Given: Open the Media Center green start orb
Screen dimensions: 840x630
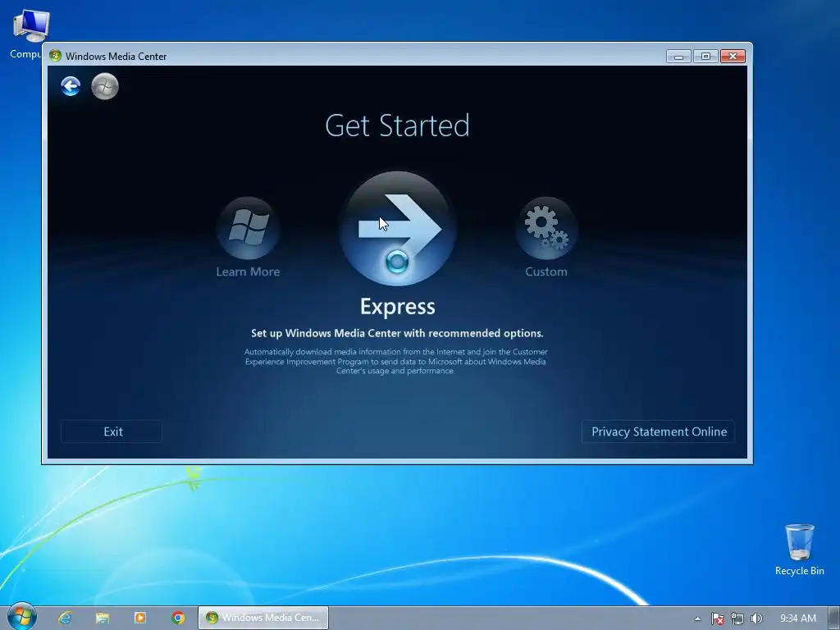Looking at the screenshot, I should coord(105,86).
